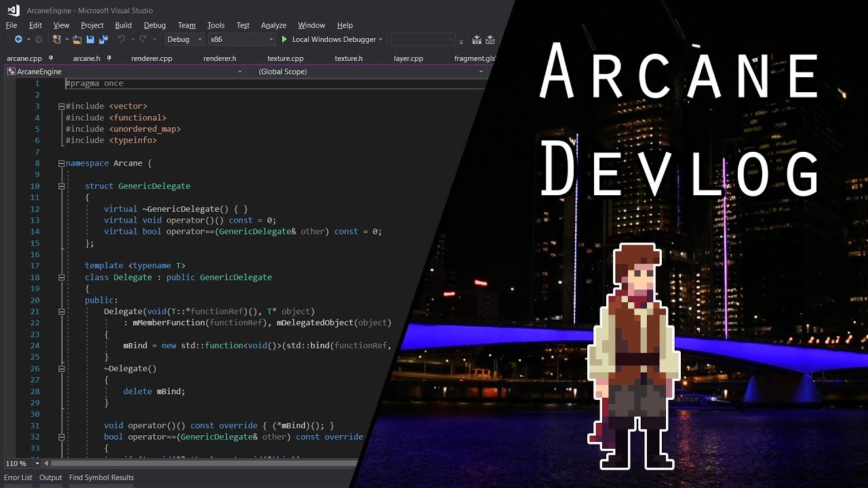
Task: Click the horizontal scrollbar left arrow
Action: (x=45, y=464)
